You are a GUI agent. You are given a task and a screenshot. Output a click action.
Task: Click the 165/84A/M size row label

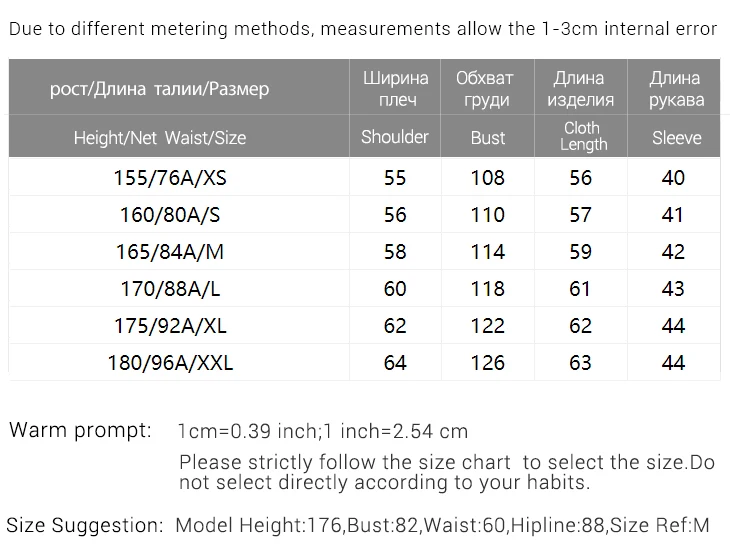coord(170,252)
